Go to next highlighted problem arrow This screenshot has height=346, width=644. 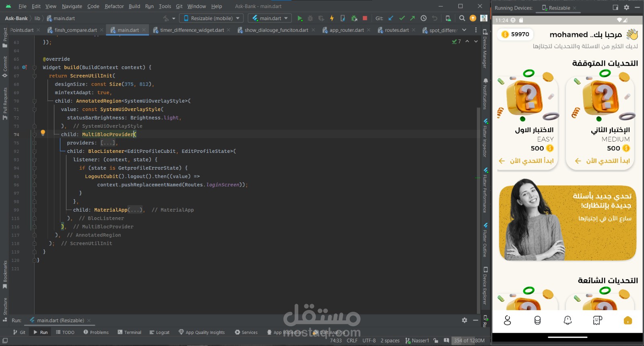tap(476, 41)
